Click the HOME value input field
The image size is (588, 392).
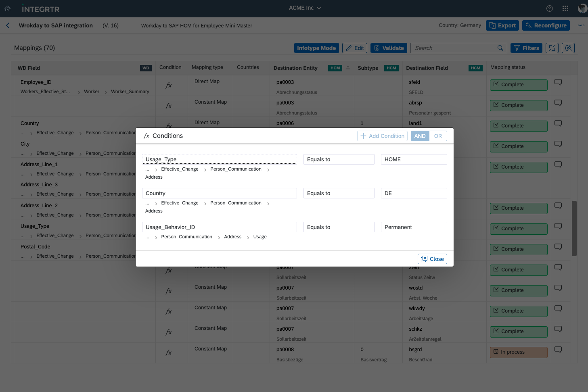click(x=414, y=159)
